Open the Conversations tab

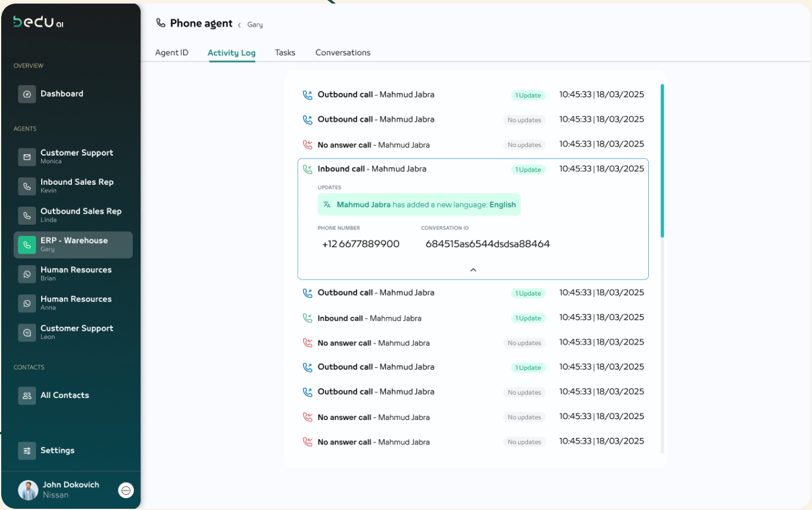point(343,52)
